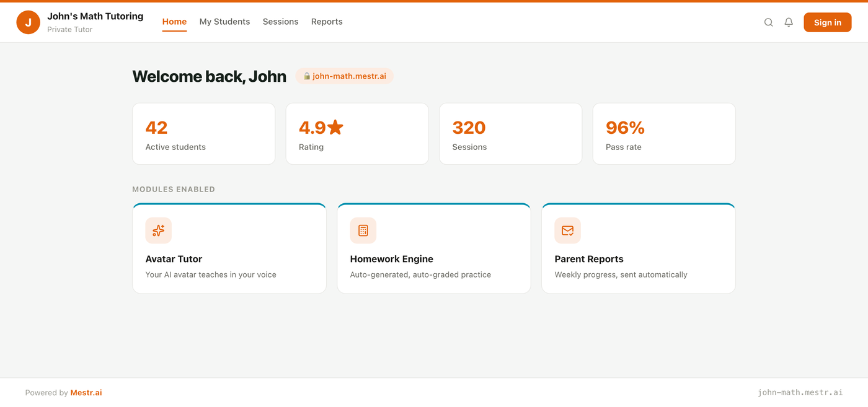Click 'Your AI avatar teaches in your voice'
The image size is (868, 407).
211,274
